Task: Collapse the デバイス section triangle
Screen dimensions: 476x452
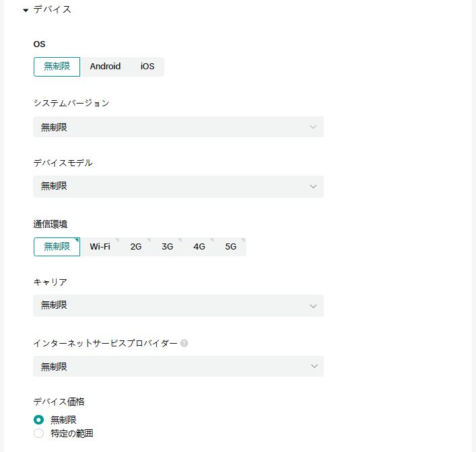Action: [x=26, y=10]
